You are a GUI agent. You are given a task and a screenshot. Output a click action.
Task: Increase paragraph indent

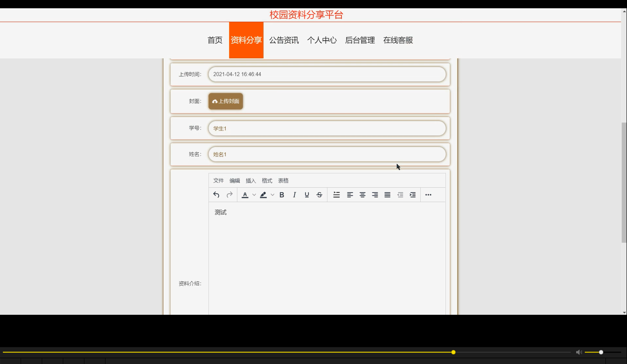[412, 194]
